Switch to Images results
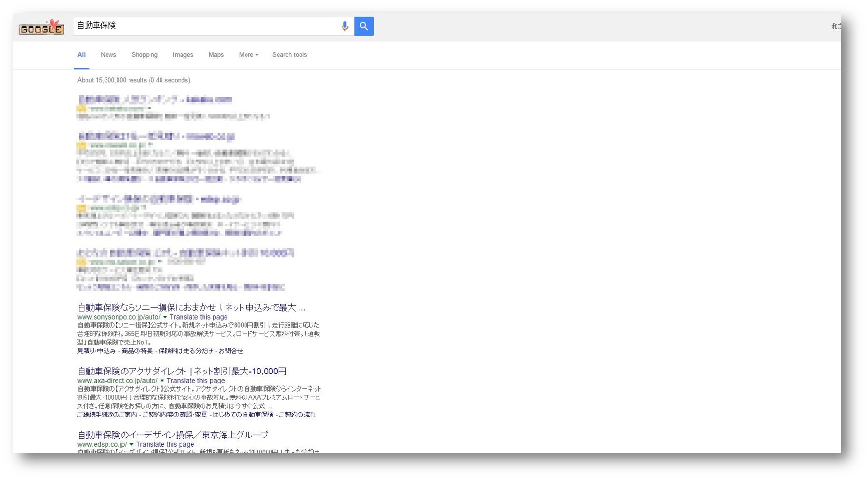The width and height of the screenshot is (868, 480). point(183,55)
